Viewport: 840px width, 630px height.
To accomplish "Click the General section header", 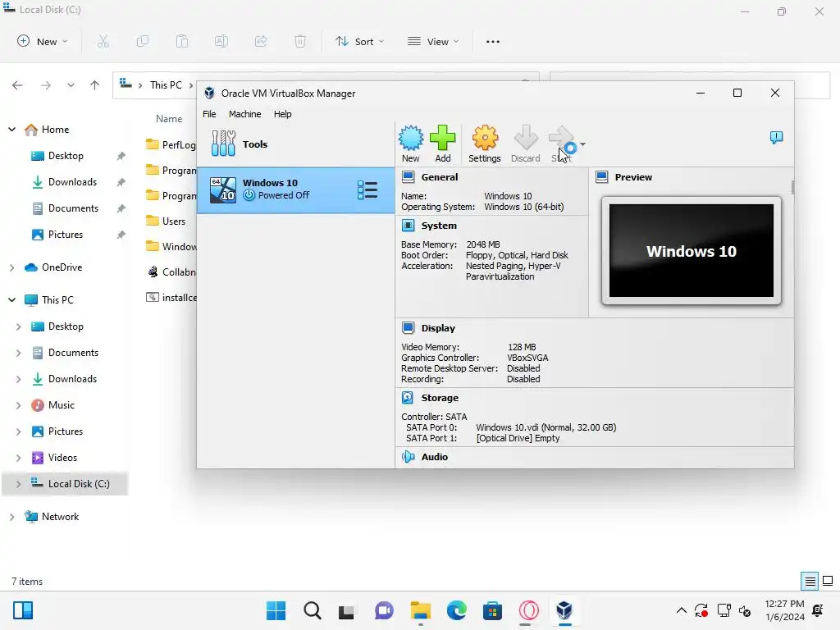I will [440, 177].
